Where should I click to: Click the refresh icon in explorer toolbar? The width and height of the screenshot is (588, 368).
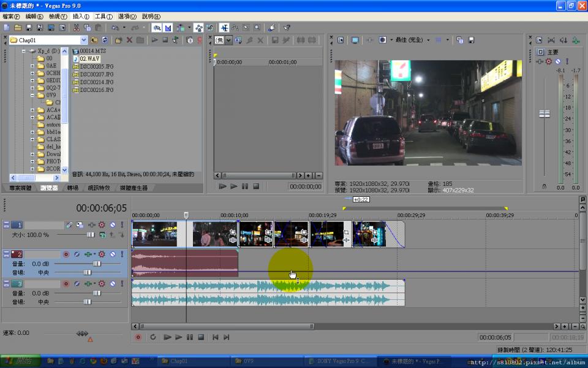pyautogui.click(x=105, y=40)
